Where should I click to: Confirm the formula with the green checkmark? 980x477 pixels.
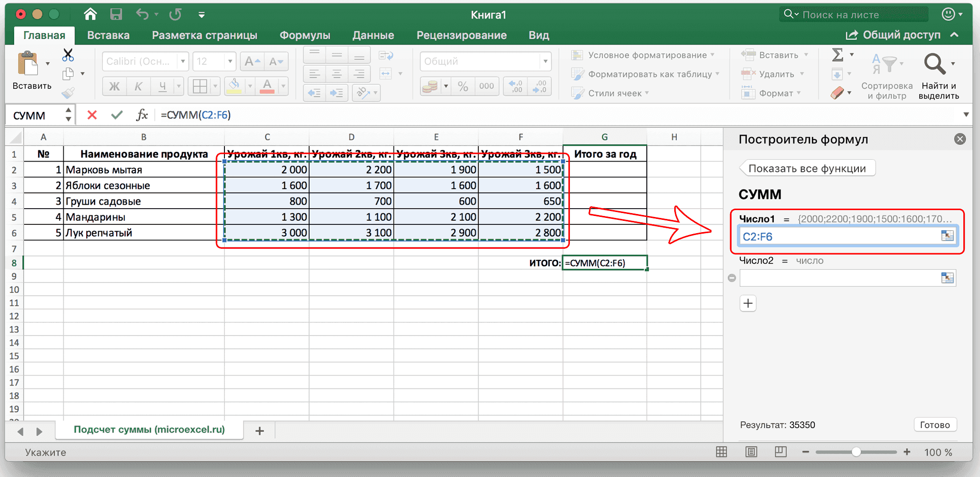[117, 115]
